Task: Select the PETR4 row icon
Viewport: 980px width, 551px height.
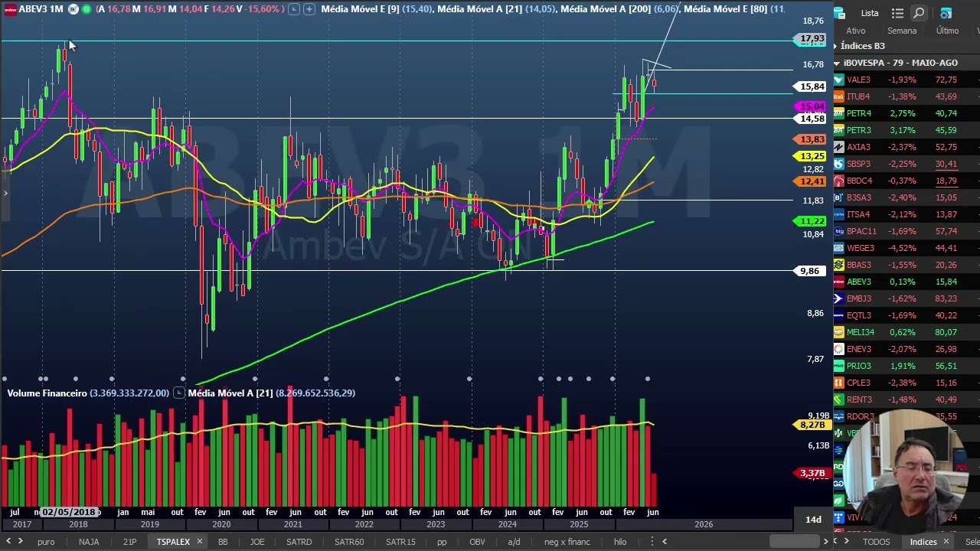Action: point(839,113)
